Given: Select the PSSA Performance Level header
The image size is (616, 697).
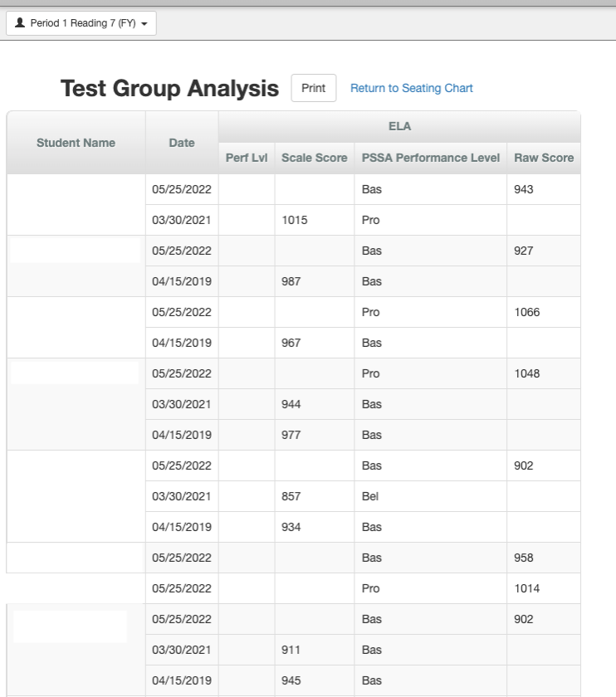Looking at the screenshot, I should (x=430, y=158).
